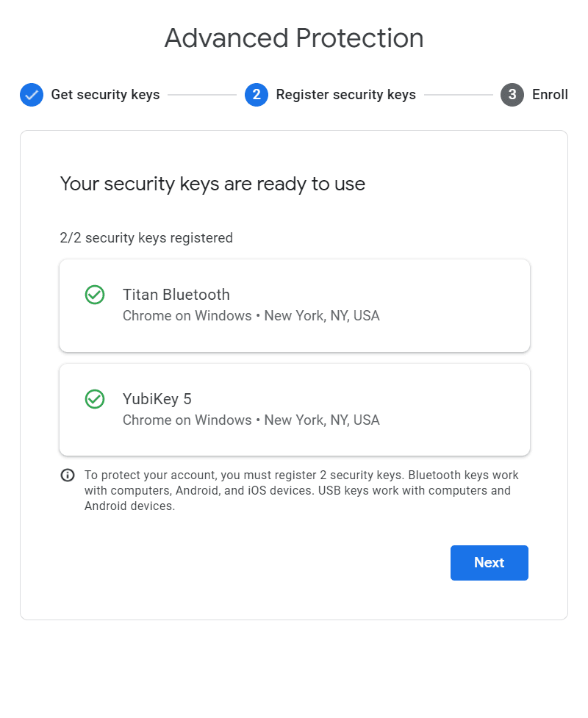
Task: Click the YubiKey 5 key name
Action: click(x=157, y=399)
